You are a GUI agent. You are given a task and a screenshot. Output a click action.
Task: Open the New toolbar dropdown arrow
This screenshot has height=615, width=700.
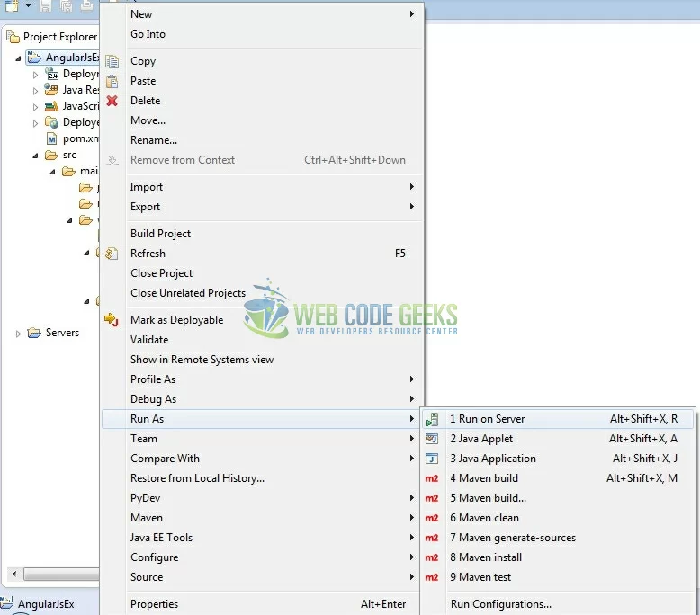coord(28,5)
